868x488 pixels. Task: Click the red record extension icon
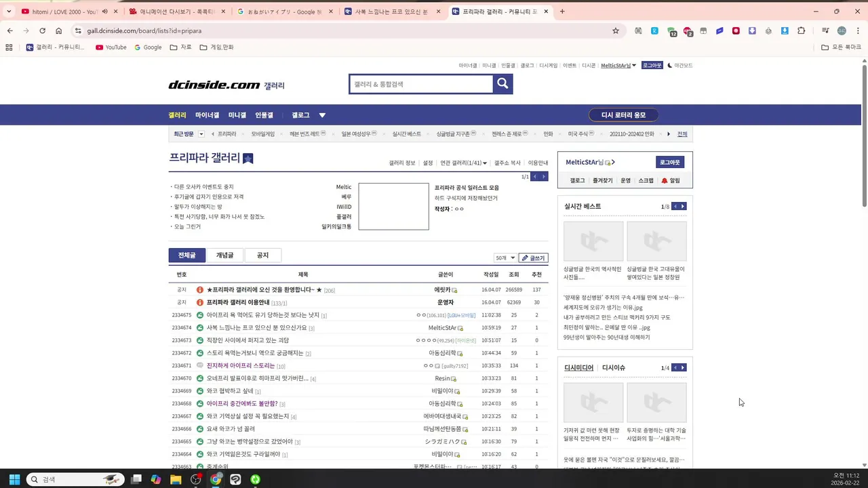coord(736,30)
